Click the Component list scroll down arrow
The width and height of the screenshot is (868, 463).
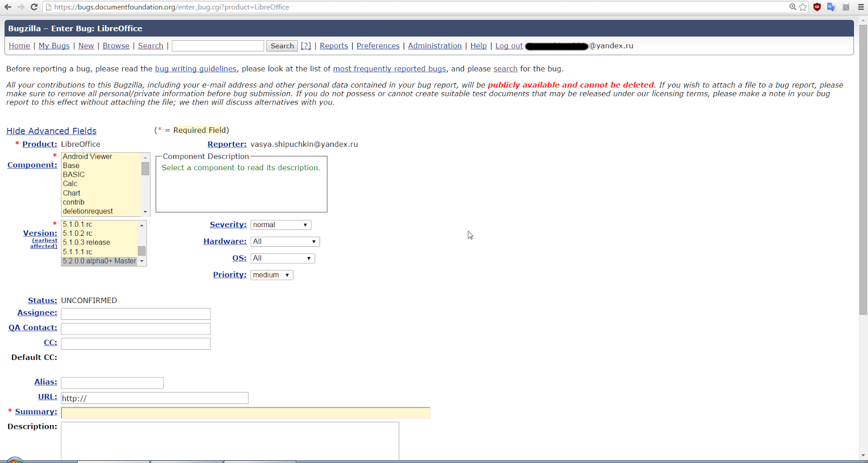(x=145, y=211)
